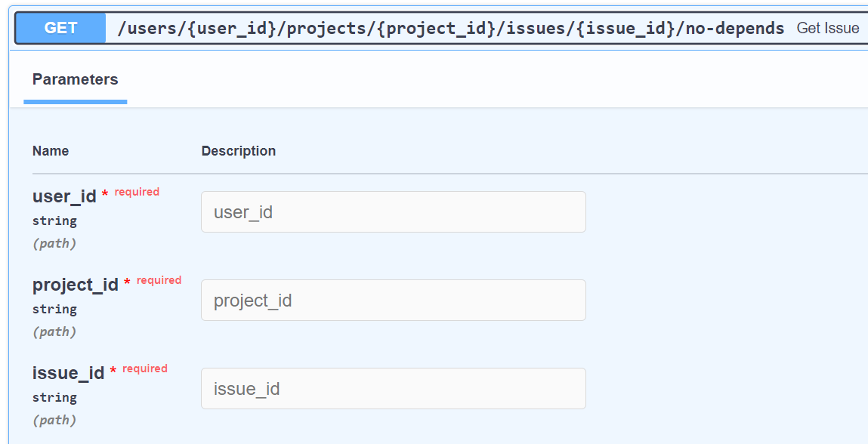Click the Name column header
This screenshot has height=444, width=868.
[50, 150]
